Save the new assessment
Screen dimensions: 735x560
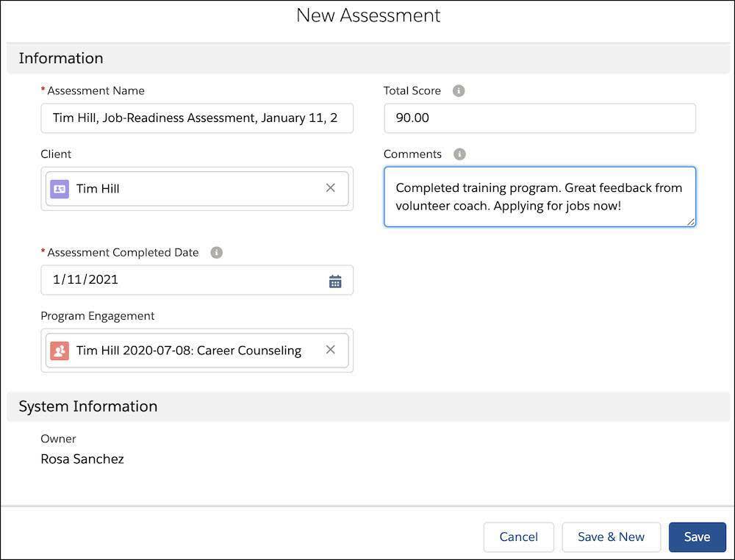coord(697,537)
